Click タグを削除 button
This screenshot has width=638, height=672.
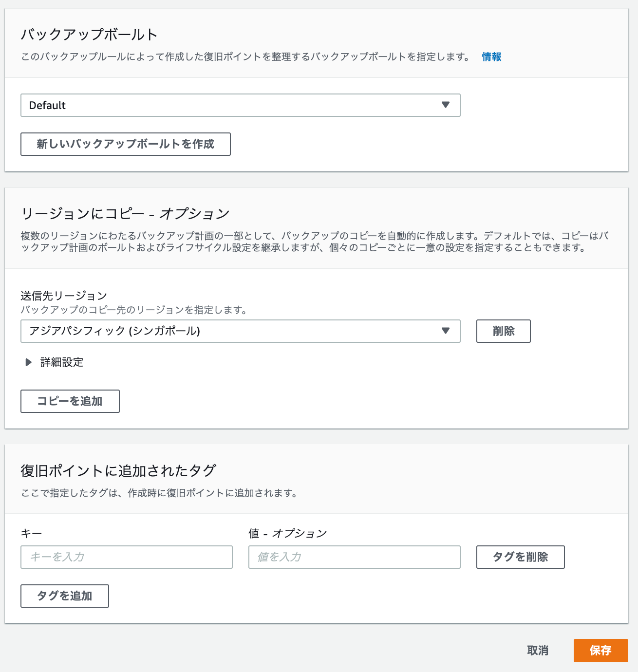coord(520,557)
